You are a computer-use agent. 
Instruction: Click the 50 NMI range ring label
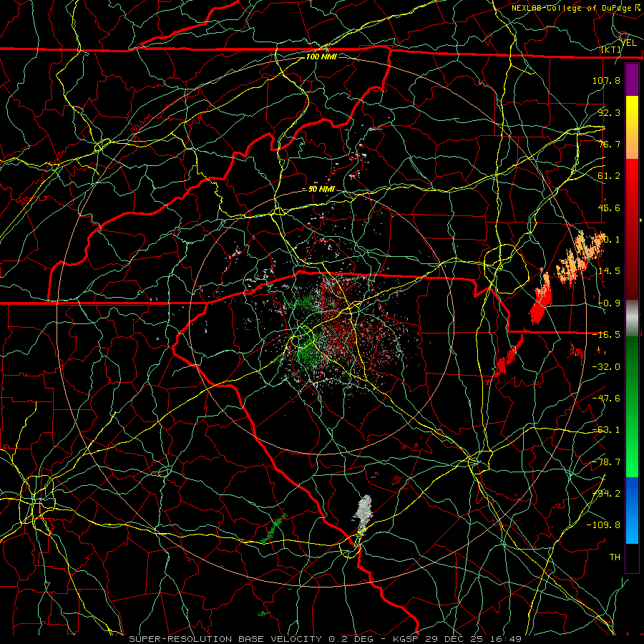321,190
